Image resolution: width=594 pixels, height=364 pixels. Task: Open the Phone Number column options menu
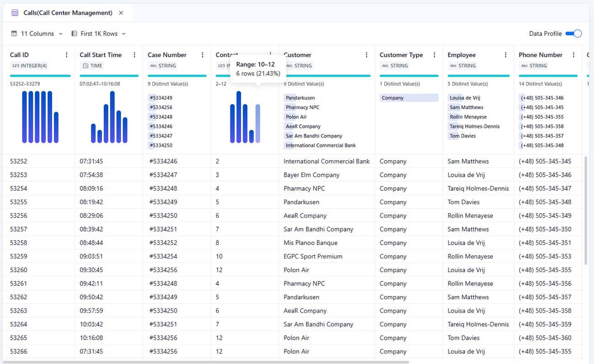tap(573, 55)
